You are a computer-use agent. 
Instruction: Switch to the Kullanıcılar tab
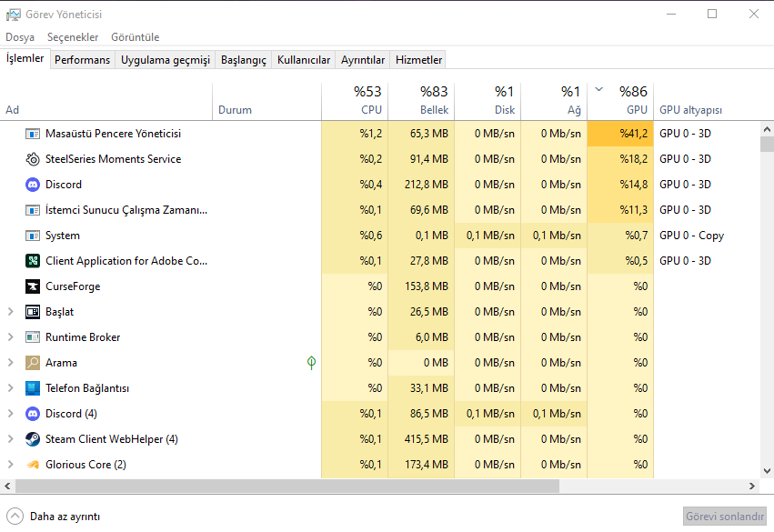click(x=304, y=60)
